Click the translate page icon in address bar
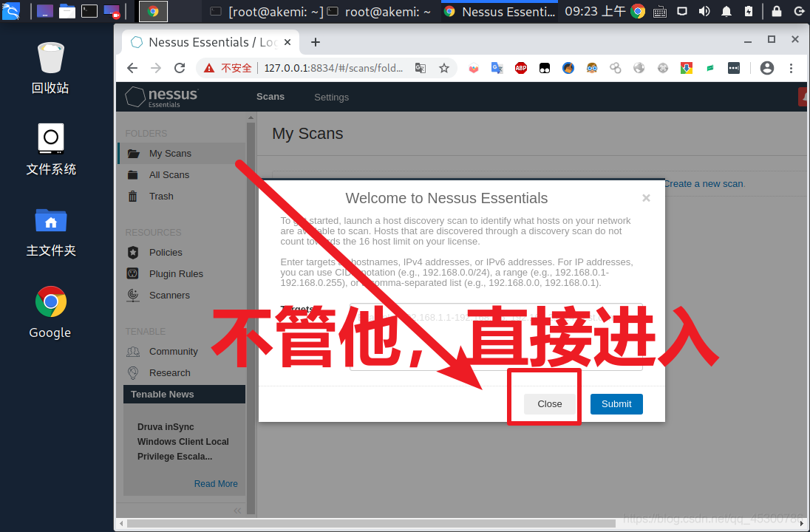Image resolution: width=810 pixels, height=532 pixels. point(421,68)
